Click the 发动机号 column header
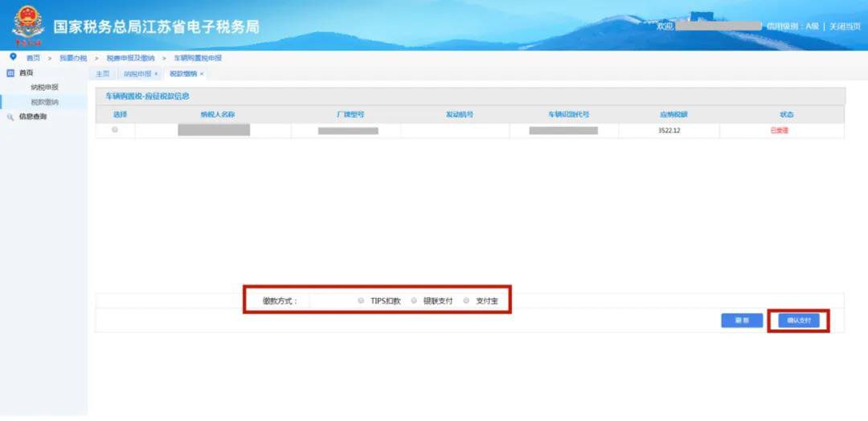Viewport: 868px width, 421px height. tap(460, 115)
